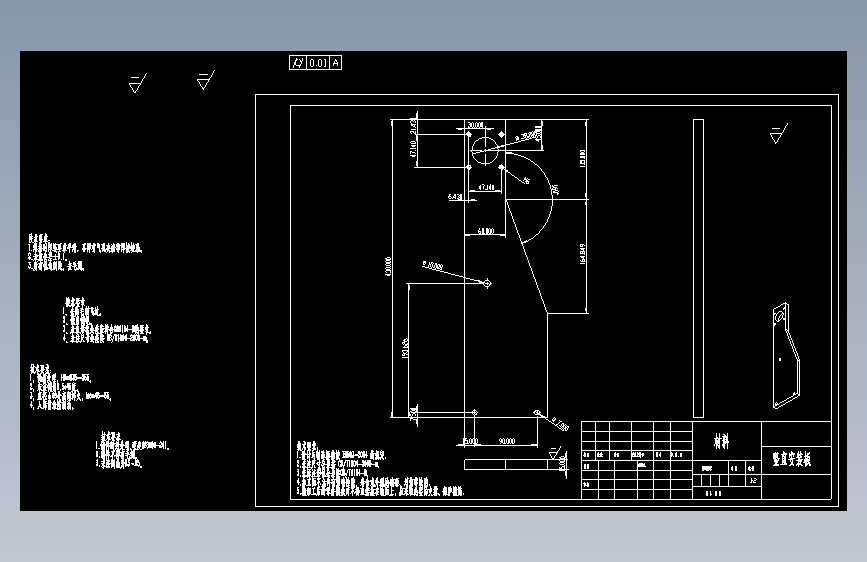The width and height of the screenshot is (867, 562).
Task: Select the 430.000 overall height dimension
Action: tap(388, 266)
